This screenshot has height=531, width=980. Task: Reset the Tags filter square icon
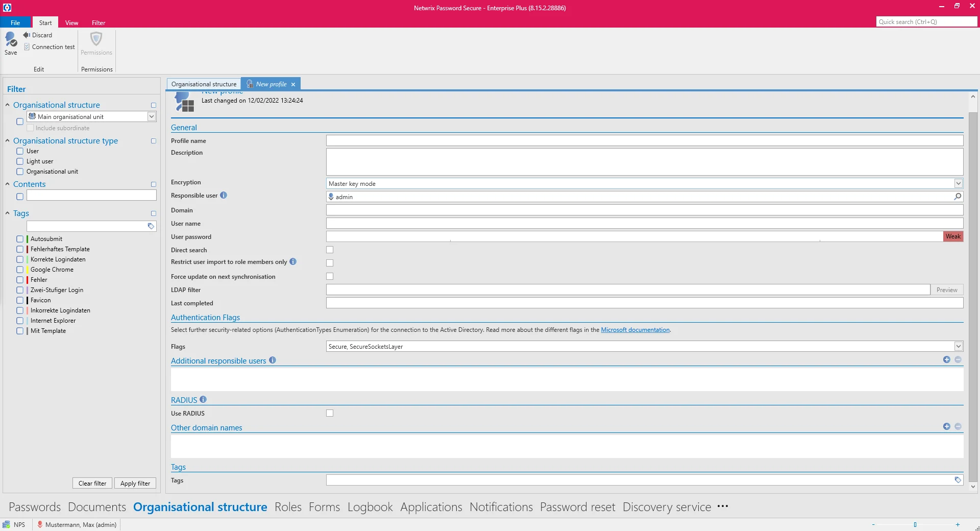click(x=153, y=213)
